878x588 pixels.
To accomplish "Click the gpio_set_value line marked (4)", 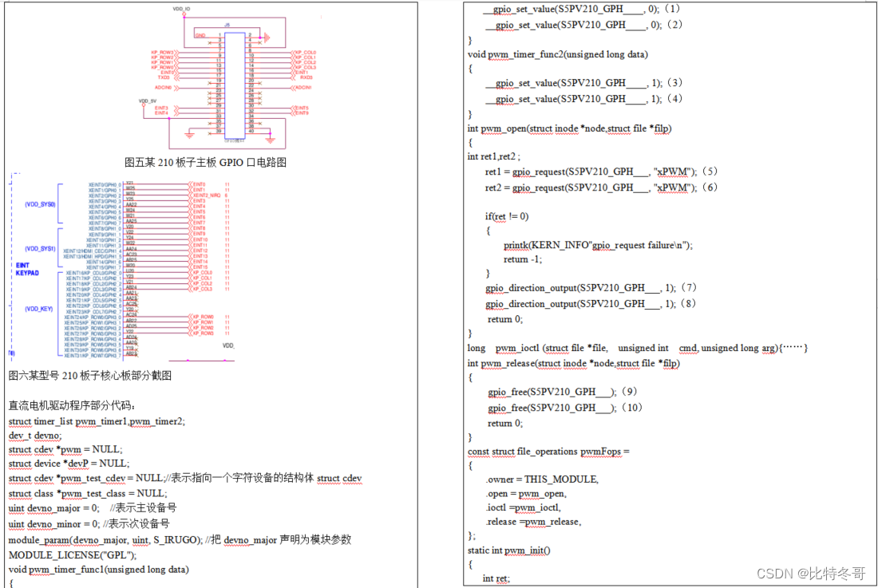I will point(583,99).
